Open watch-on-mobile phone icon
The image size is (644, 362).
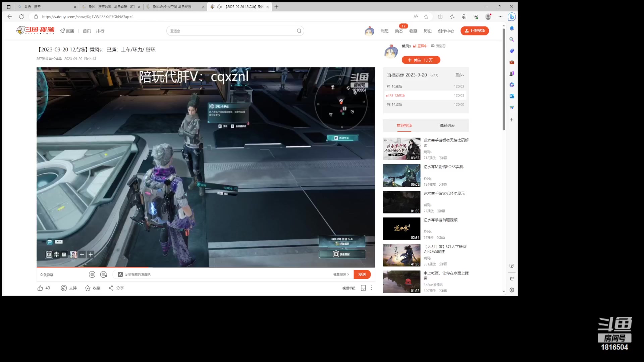click(x=363, y=288)
